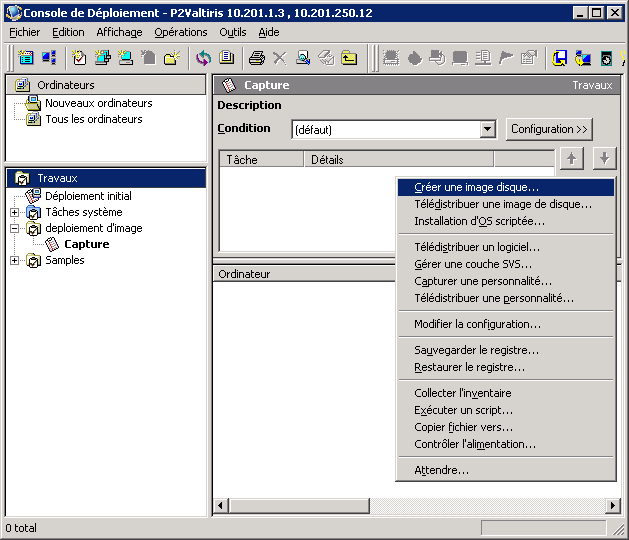Click the new computer group toolbar icon
The image size is (629, 540).
pos(103,58)
